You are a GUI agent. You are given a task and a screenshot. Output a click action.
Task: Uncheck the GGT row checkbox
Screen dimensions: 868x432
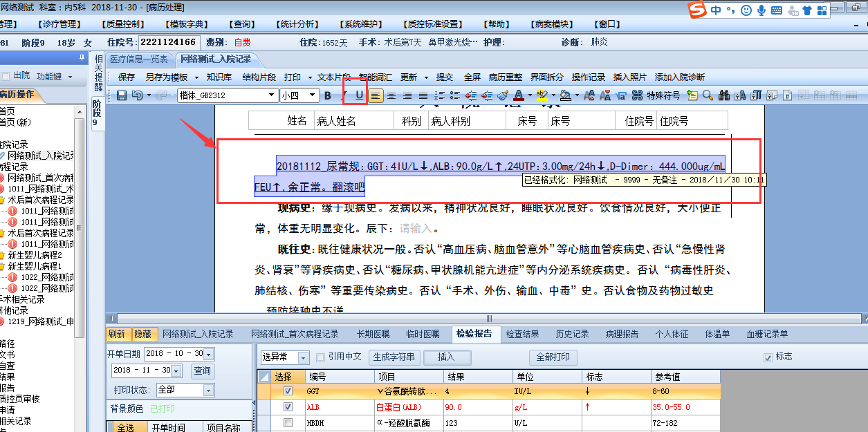tap(288, 391)
